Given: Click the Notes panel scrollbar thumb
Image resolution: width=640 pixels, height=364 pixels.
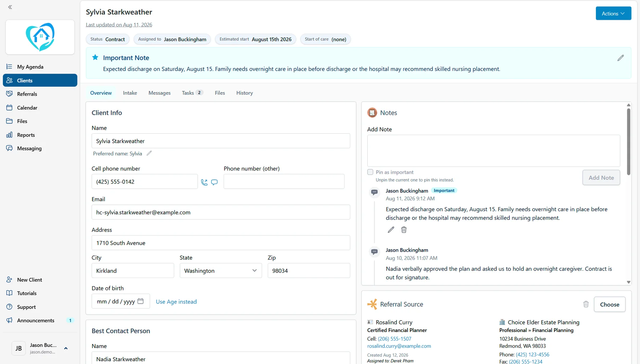Looking at the screenshot, I should tap(629, 141).
